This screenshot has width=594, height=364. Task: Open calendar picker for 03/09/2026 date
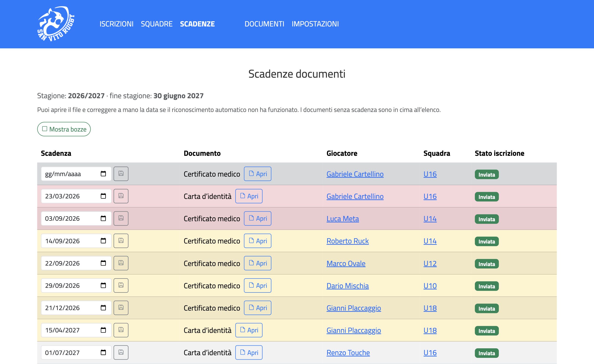tap(103, 218)
